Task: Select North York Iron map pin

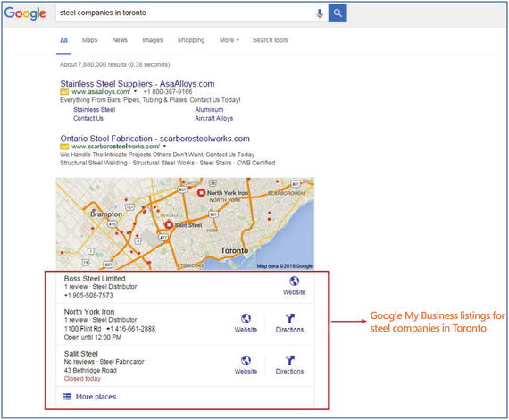Action: (x=201, y=193)
